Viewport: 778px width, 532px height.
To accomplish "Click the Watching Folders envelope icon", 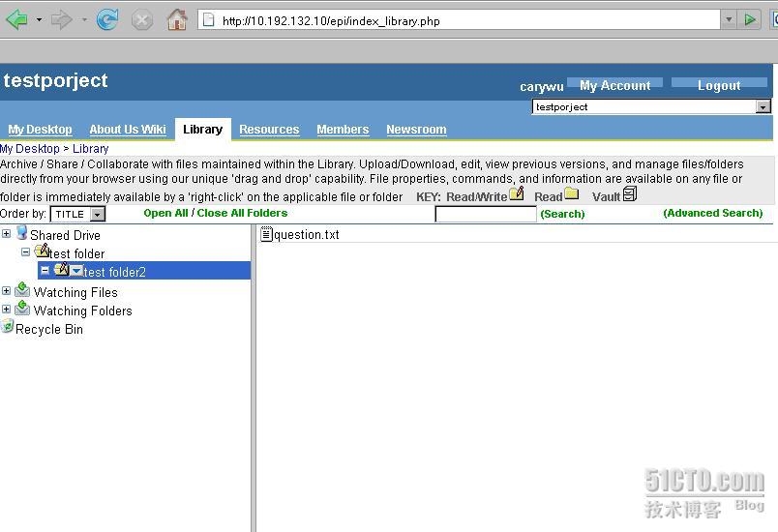I will pyautogui.click(x=22, y=309).
